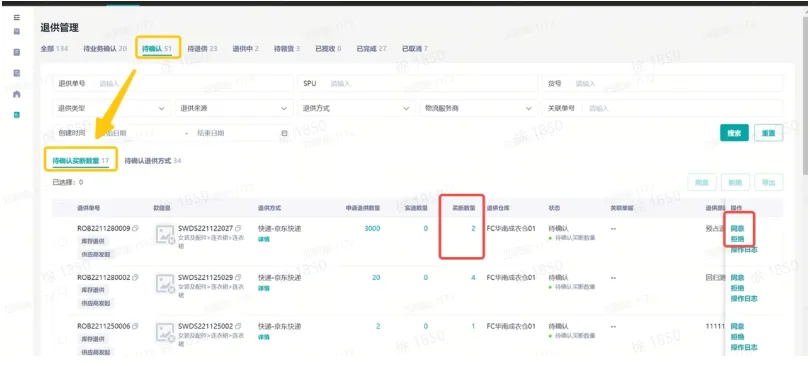Open 操作日志 for row ROB2211250006
The width and height of the screenshot is (810, 366).
744,347
